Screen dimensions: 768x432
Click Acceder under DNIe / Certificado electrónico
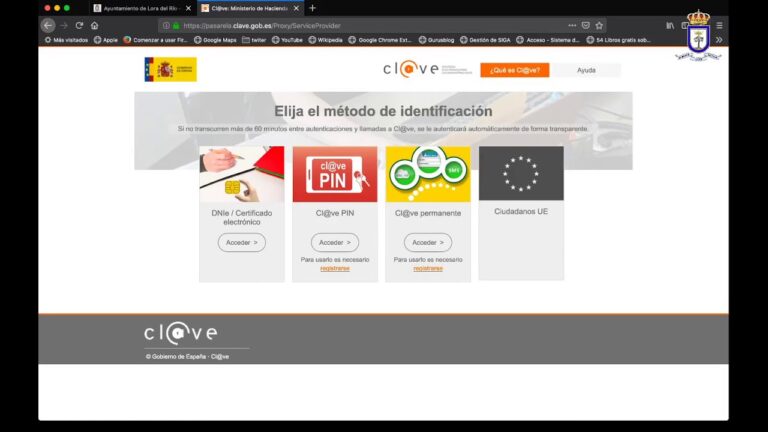(x=242, y=242)
